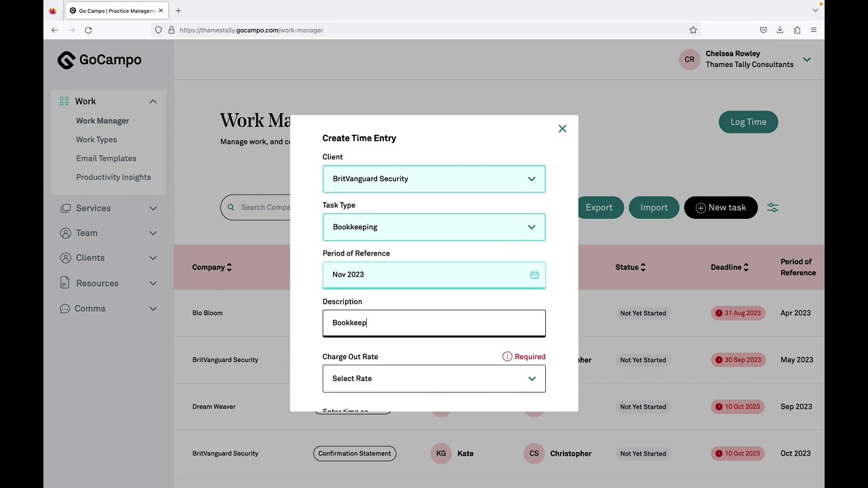The height and width of the screenshot is (488, 868).
Task: Click the Required warning icon
Action: [507, 357]
